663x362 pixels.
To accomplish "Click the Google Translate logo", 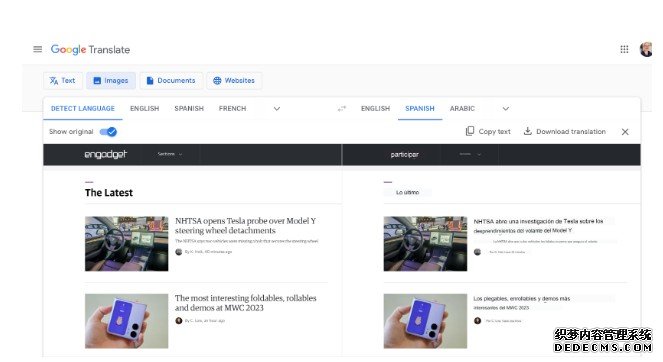I will (90, 49).
